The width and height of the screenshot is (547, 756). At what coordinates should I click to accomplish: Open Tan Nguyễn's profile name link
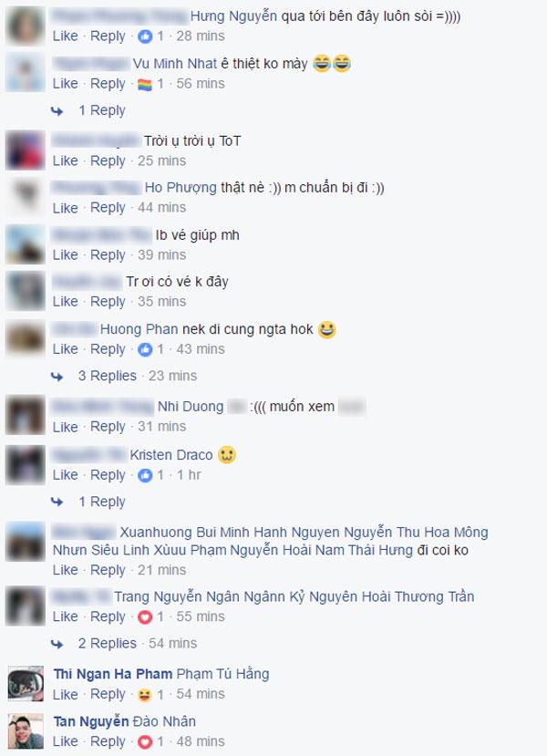point(91,721)
